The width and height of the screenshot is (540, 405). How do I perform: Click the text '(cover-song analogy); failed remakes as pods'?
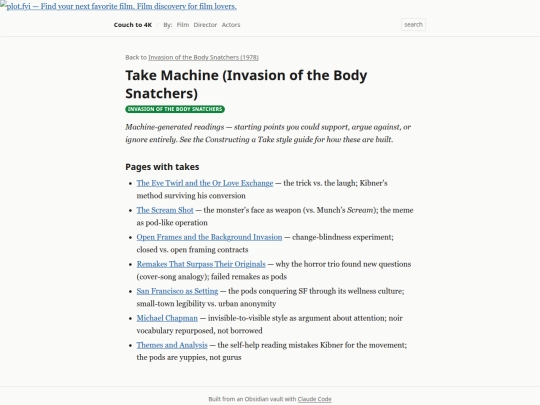click(x=212, y=277)
